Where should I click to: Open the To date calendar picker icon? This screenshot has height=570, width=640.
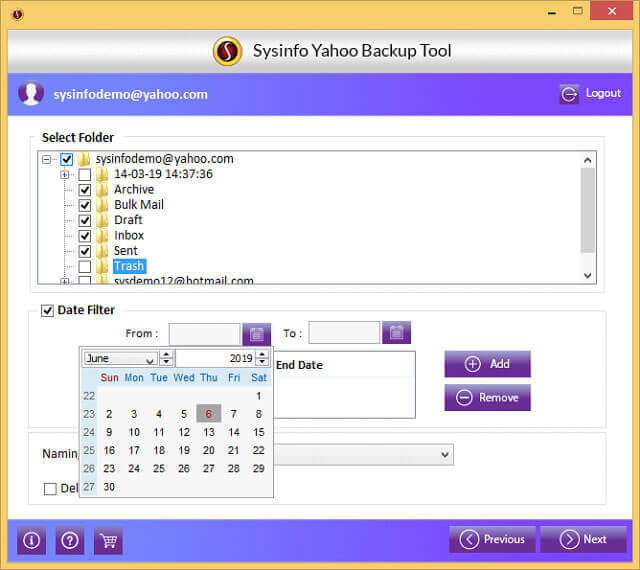pyautogui.click(x=396, y=333)
